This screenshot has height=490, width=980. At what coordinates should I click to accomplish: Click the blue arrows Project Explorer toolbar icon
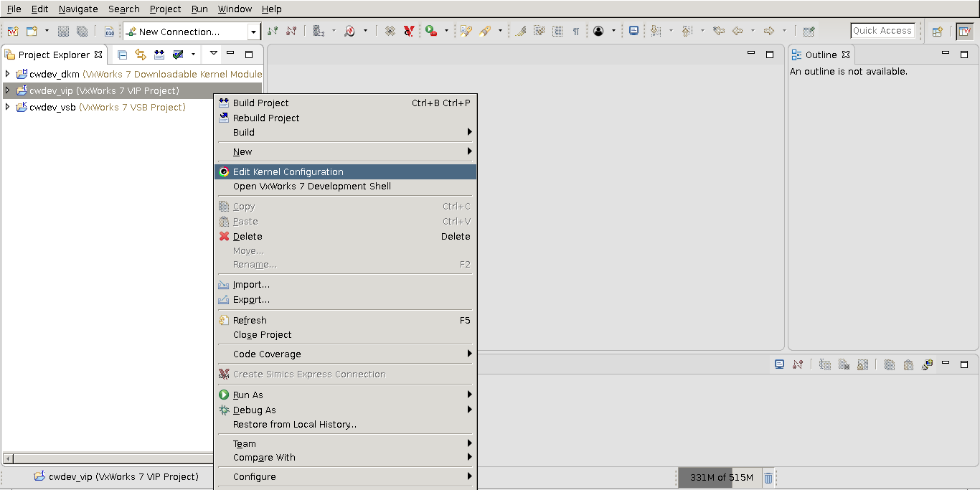(x=159, y=55)
